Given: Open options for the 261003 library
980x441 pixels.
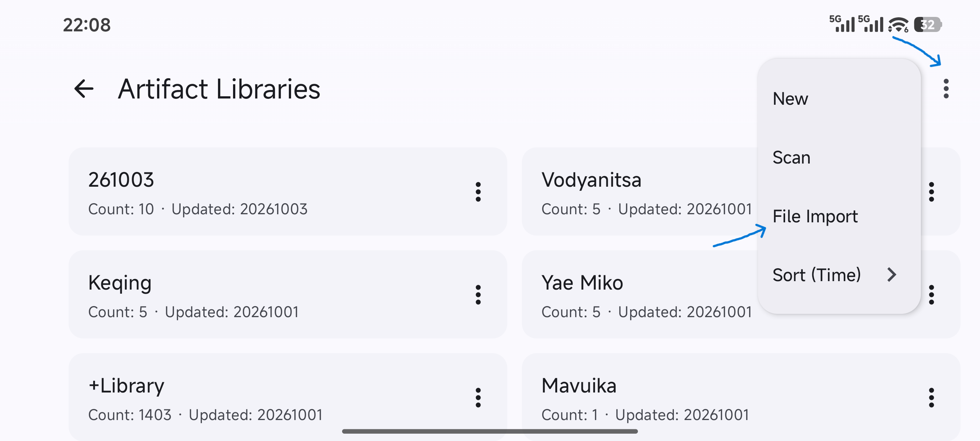Looking at the screenshot, I should (478, 191).
